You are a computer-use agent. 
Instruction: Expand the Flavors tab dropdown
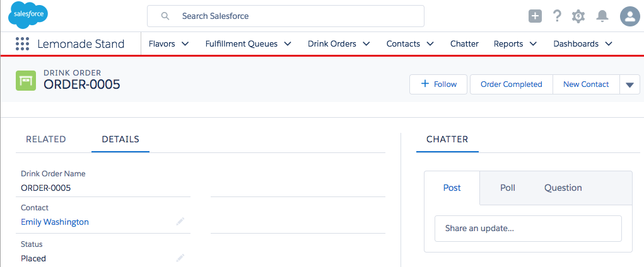tap(185, 44)
